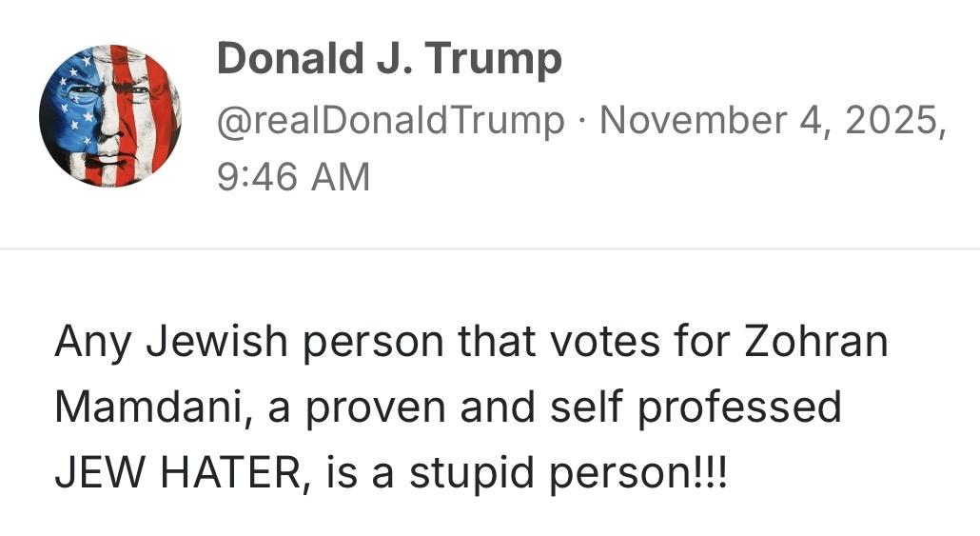Visit the @realDonaldTrump handle link
The height and width of the screenshot is (536, 980).
(391, 121)
